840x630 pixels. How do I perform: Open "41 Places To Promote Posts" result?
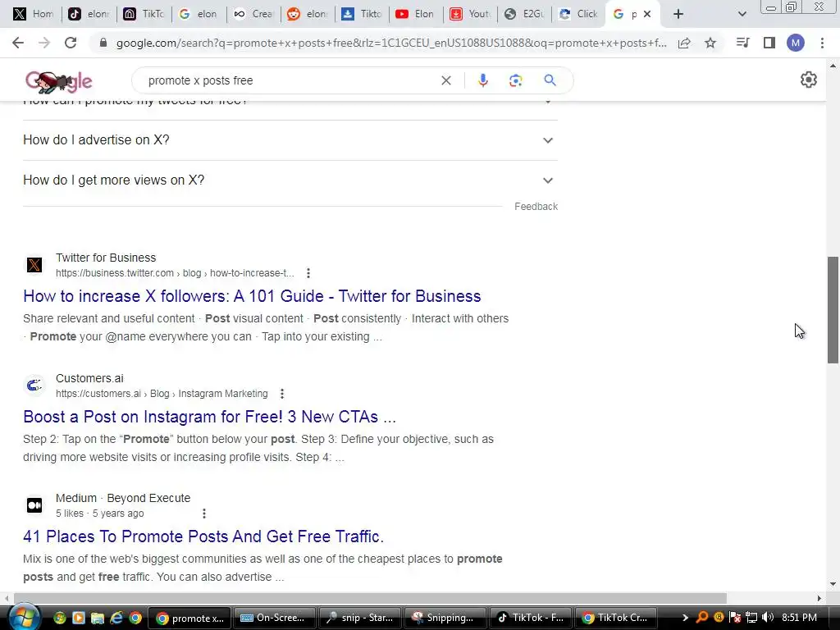[x=203, y=536]
